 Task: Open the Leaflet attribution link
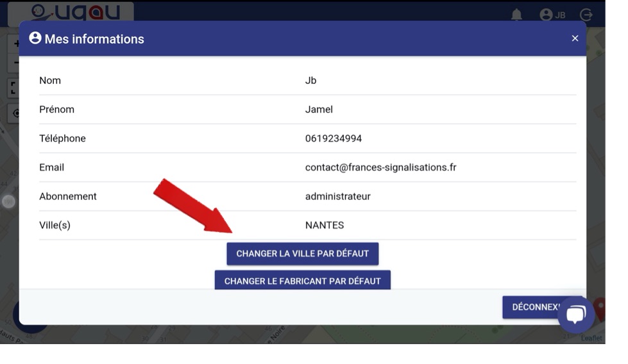coord(591,338)
